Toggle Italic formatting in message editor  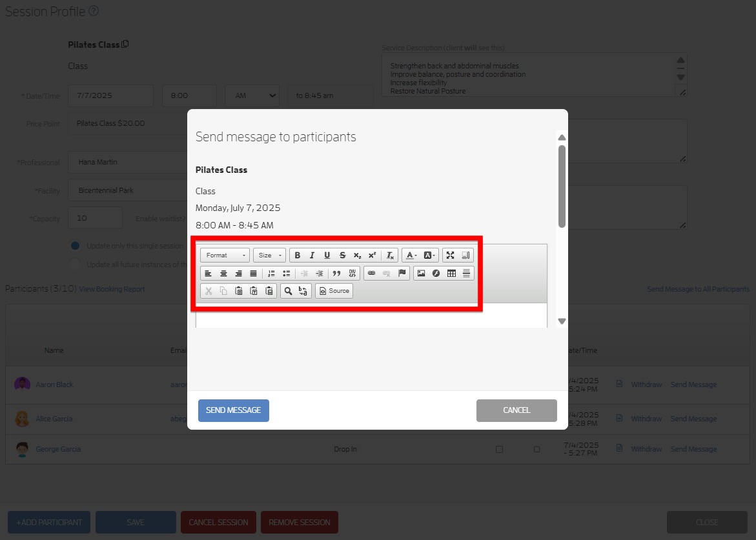coord(312,255)
